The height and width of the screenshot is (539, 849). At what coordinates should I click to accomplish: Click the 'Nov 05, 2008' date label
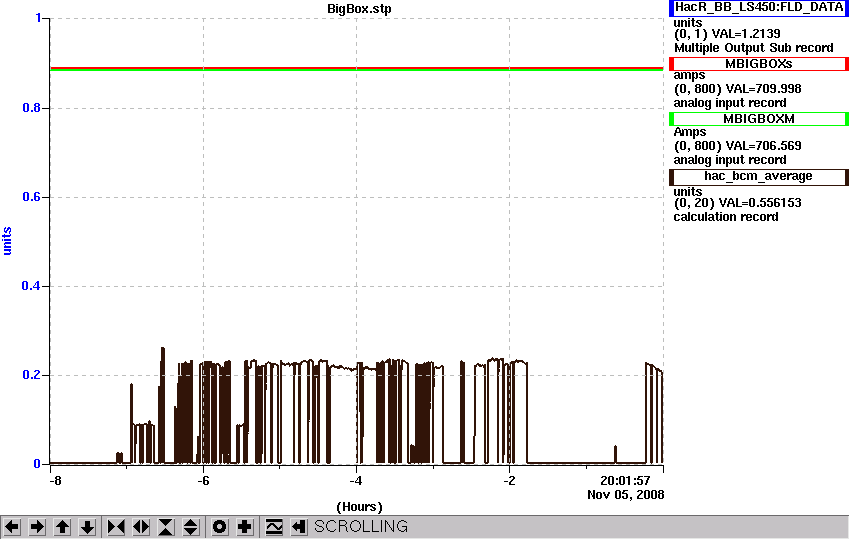pos(625,495)
